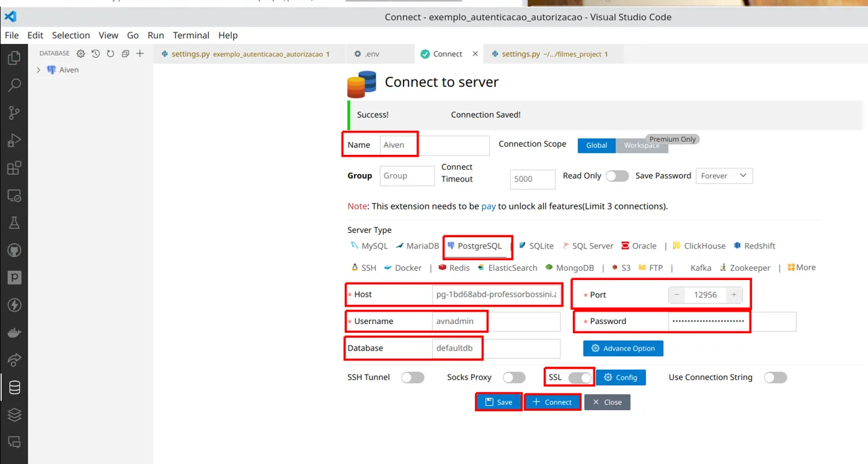Open Remote Explorer in activity bar
Viewport: 868px width, 464px height.
click(14, 196)
